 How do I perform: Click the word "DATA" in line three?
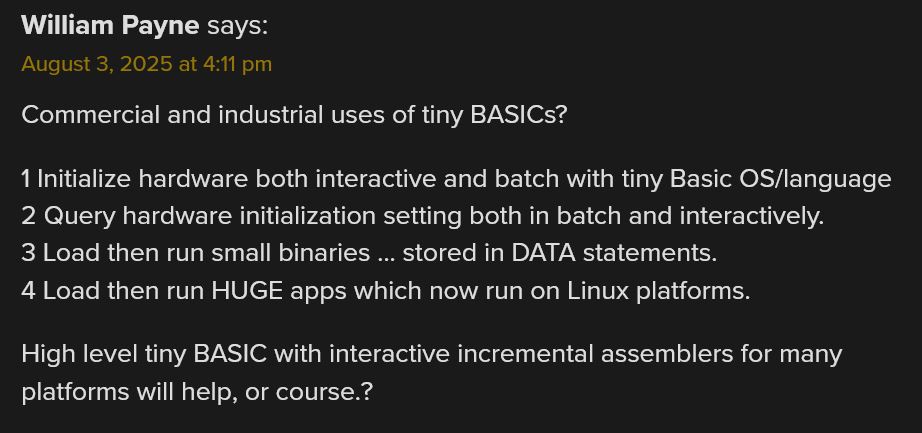click(x=543, y=253)
